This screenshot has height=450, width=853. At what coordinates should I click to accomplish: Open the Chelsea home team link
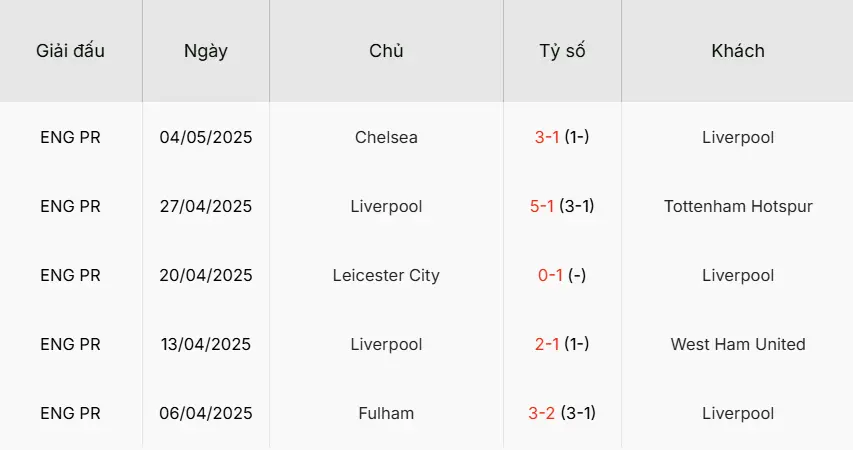386,137
